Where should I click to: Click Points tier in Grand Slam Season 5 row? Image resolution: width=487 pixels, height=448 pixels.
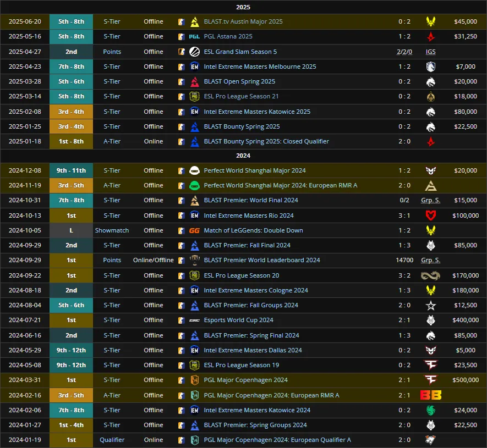pos(112,52)
